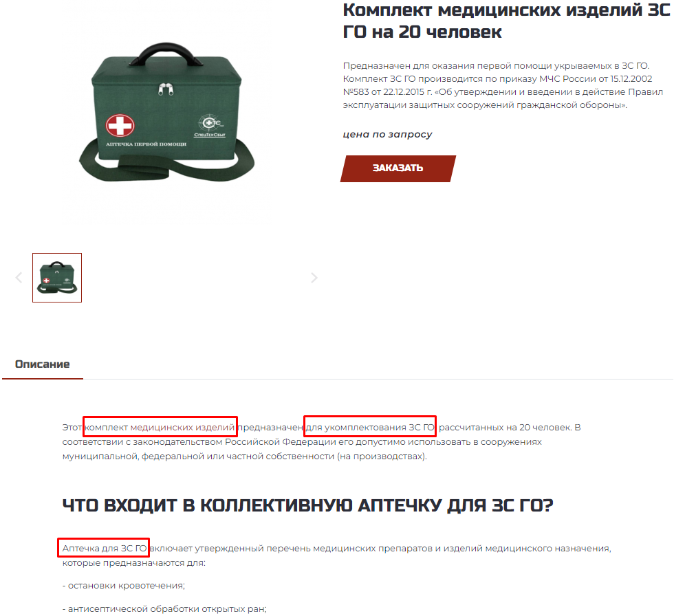The height and width of the screenshot is (616, 674).
Task: Click the black carrying handle of bag
Action: pyautogui.click(x=166, y=53)
